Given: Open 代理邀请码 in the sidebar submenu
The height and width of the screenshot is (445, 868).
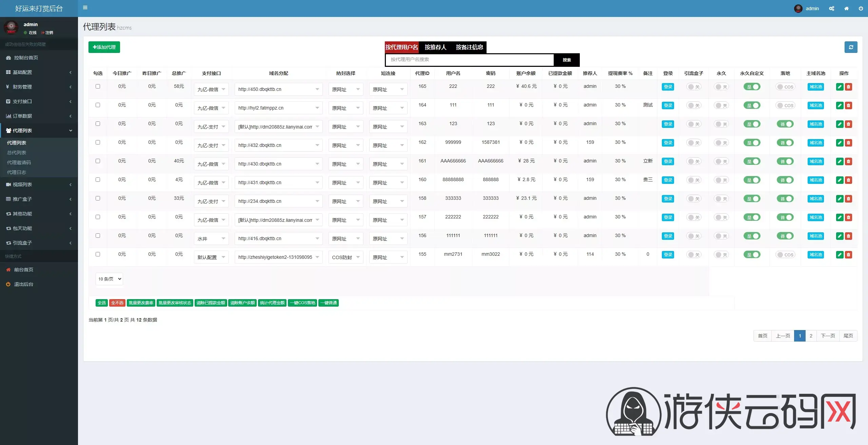Looking at the screenshot, I should pyautogui.click(x=19, y=162).
